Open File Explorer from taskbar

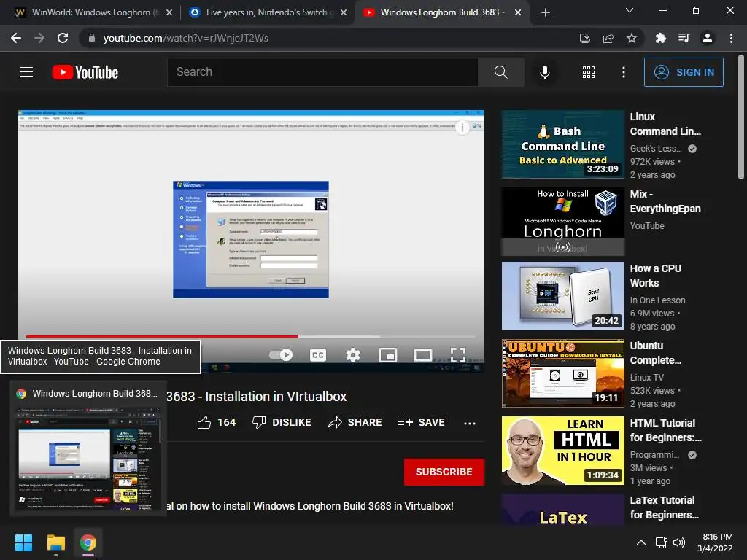[55, 542]
